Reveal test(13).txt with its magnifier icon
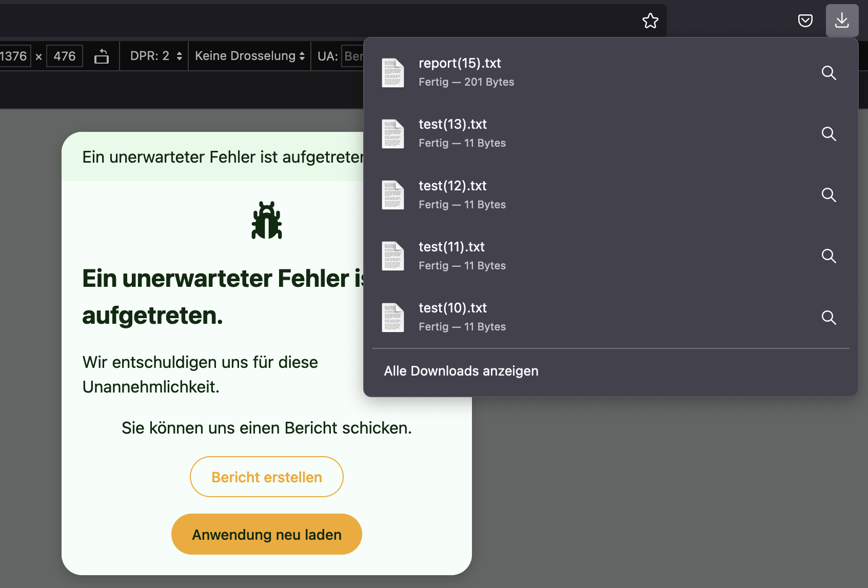 [x=829, y=134]
